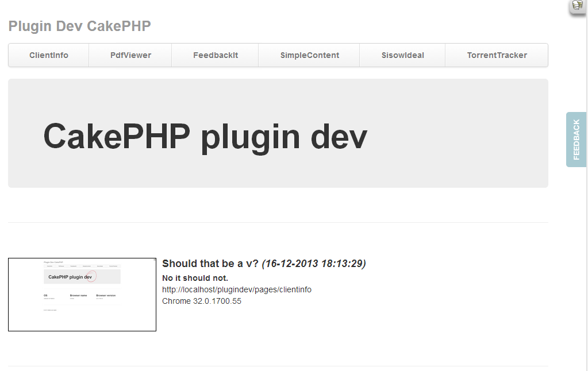Click the date 16-12-2013 18:13:29

(314, 264)
